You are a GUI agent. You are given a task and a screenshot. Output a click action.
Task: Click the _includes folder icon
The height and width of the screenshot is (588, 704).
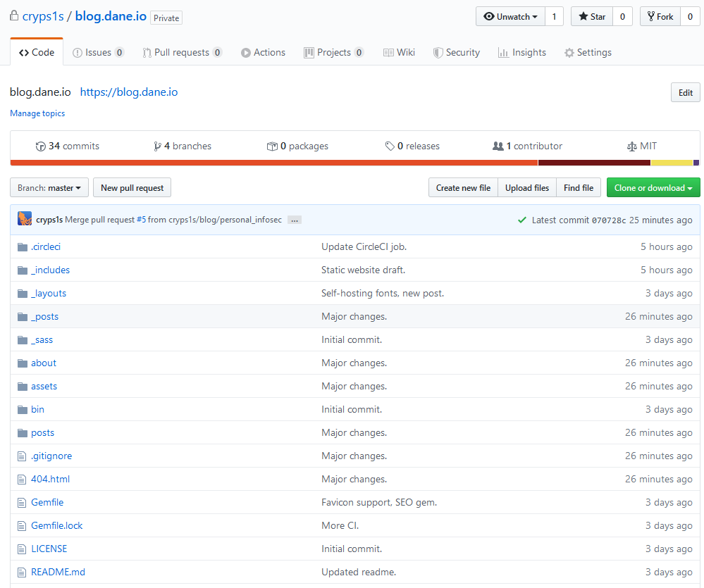23,270
